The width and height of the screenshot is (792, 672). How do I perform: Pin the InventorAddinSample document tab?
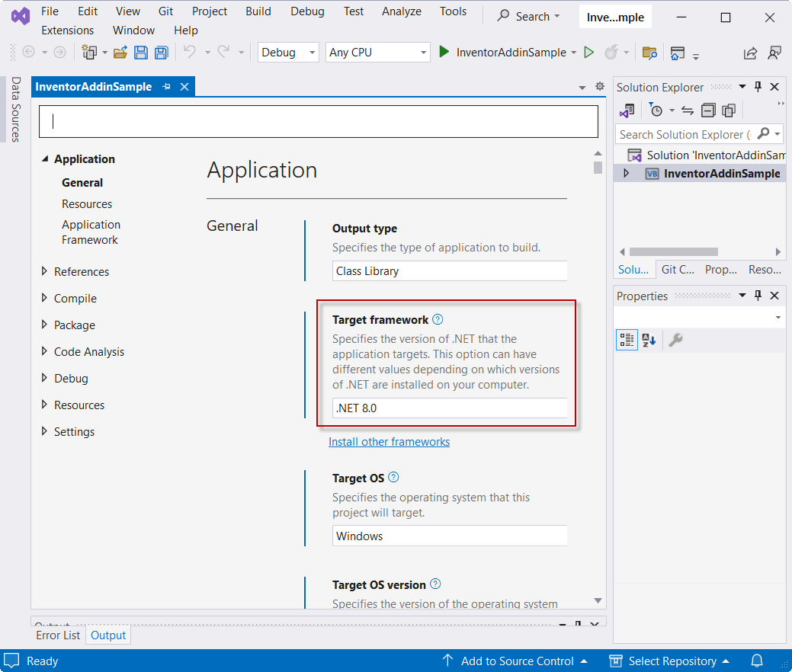166,87
